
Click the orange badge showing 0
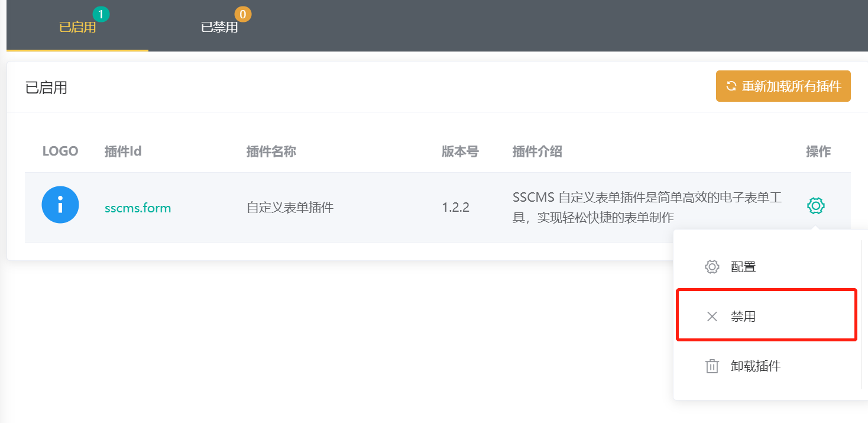(x=242, y=14)
